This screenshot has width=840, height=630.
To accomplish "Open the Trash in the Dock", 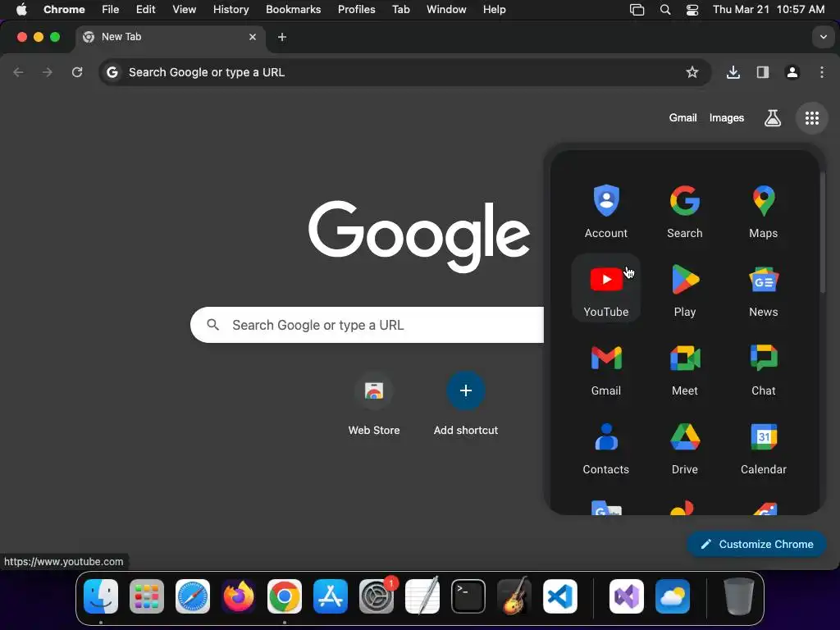I will pos(739,596).
